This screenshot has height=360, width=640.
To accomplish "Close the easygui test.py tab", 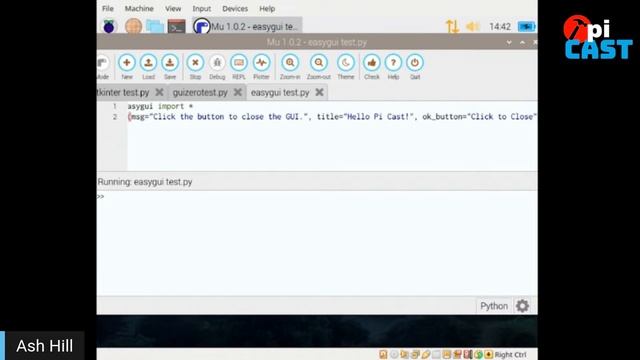I will tap(320, 93).
